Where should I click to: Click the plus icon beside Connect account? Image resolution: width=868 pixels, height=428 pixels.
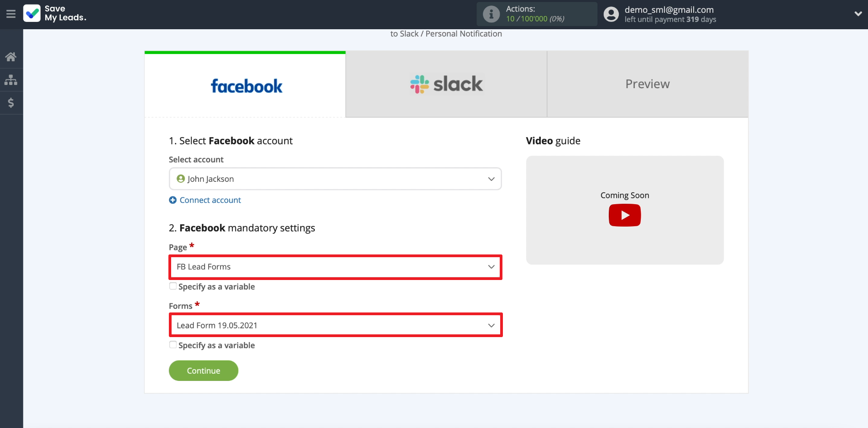173,200
